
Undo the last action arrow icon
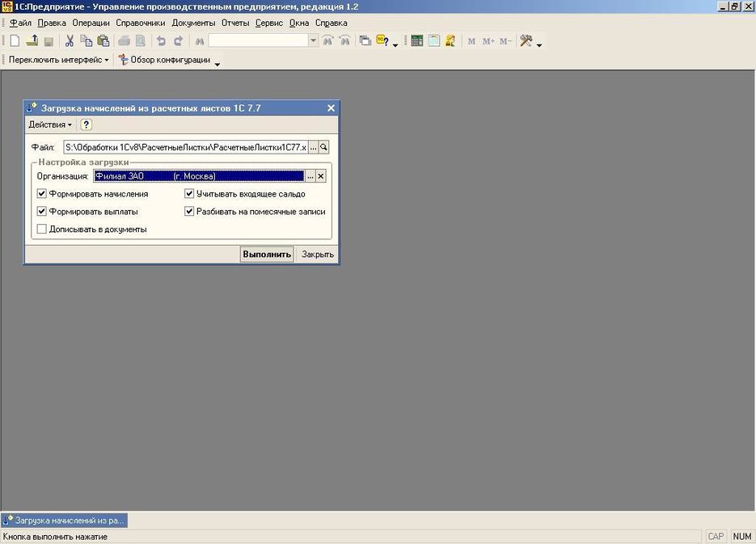(161, 41)
